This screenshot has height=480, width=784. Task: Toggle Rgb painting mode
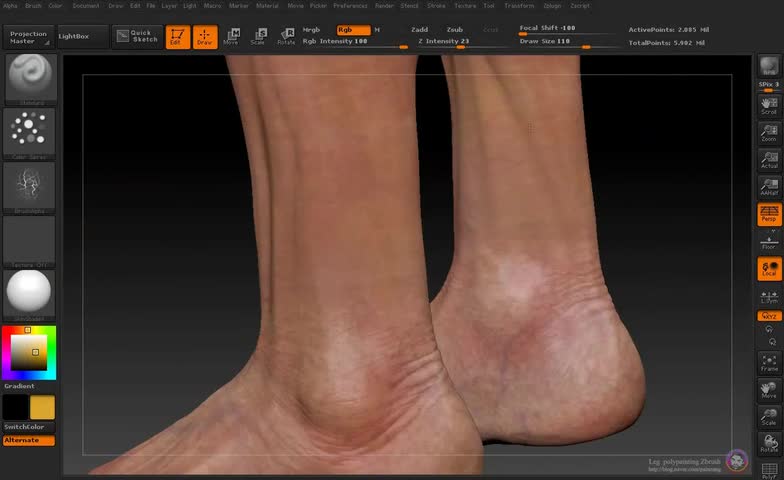pyautogui.click(x=353, y=30)
